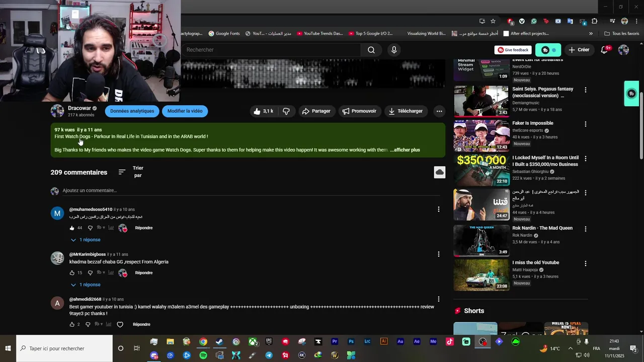Open more actions menu beside Télécharger
This screenshot has width=644, height=362.
pyautogui.click(x=439, y=111)
